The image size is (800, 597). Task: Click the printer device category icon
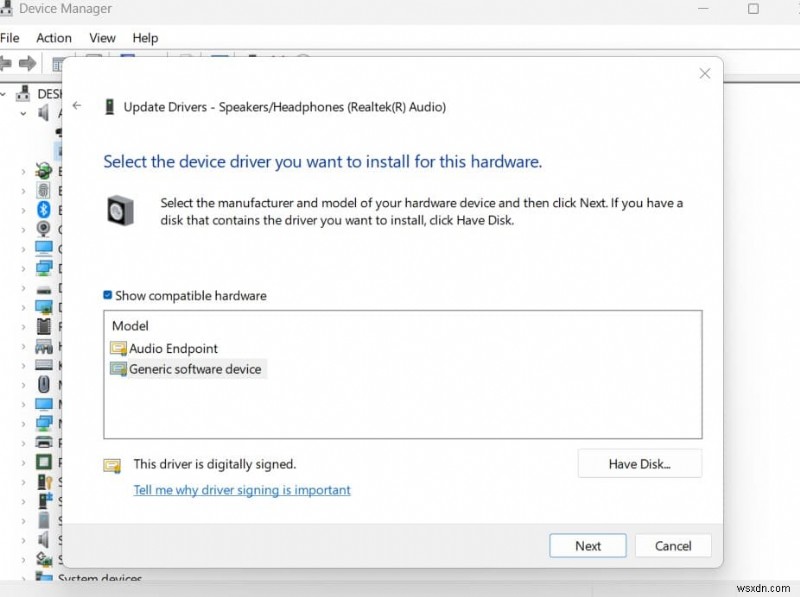[44, 444]
